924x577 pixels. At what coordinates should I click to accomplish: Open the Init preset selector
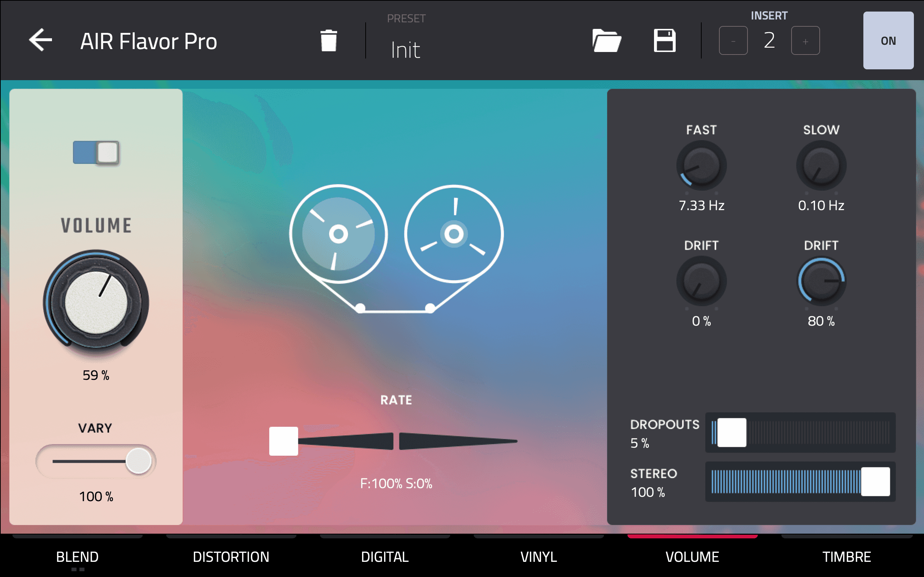(406, 49)
